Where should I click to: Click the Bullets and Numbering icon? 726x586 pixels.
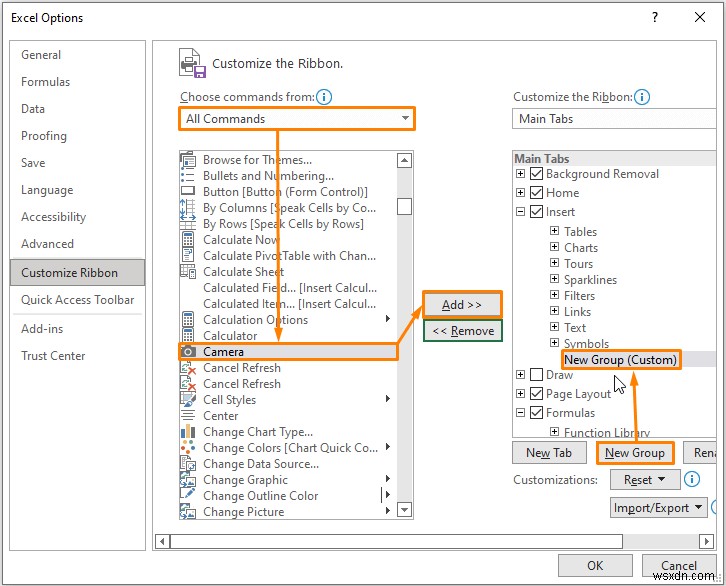(188, 176)
